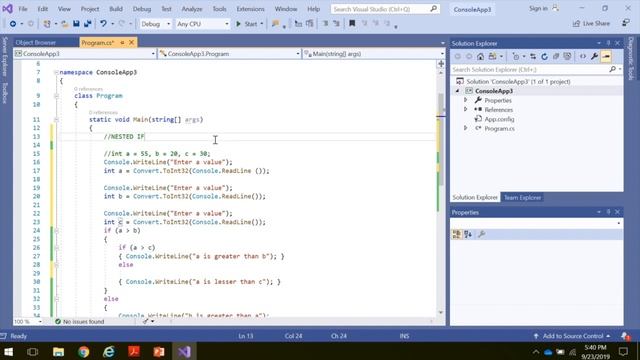
Task: Open the Live Share feedback icon
Action: click(625, 23)
